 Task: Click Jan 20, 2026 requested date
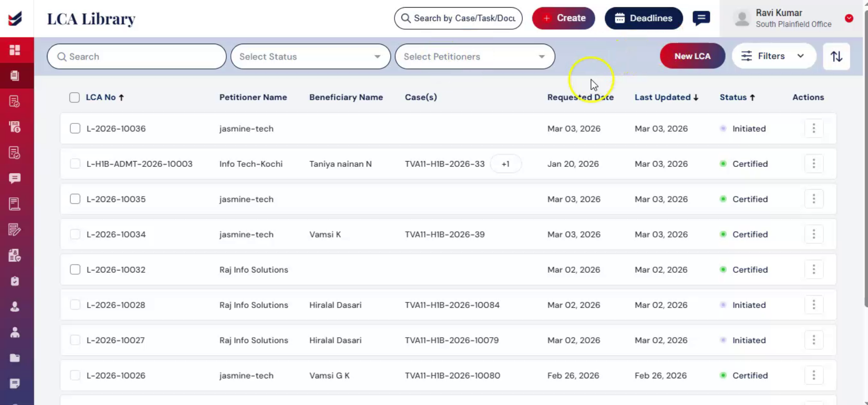point(573,164)
